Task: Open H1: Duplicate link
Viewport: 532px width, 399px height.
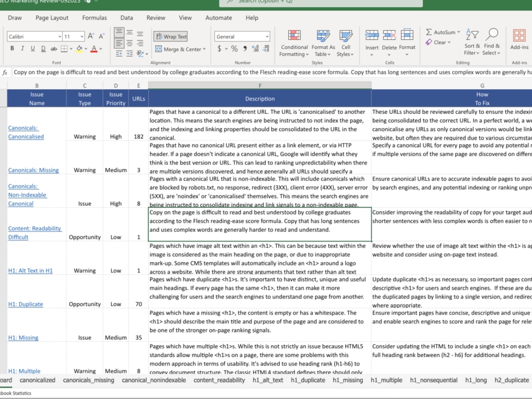Action: click(26, 304)
